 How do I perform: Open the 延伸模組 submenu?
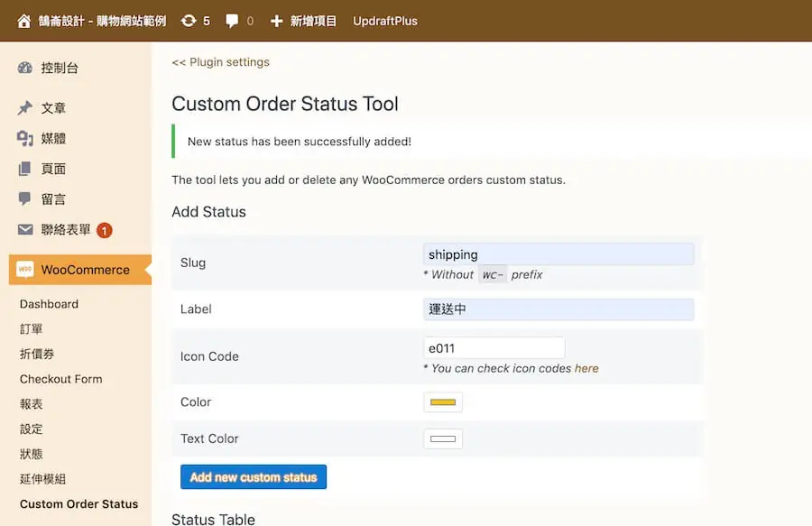click(x=42, y=479)
